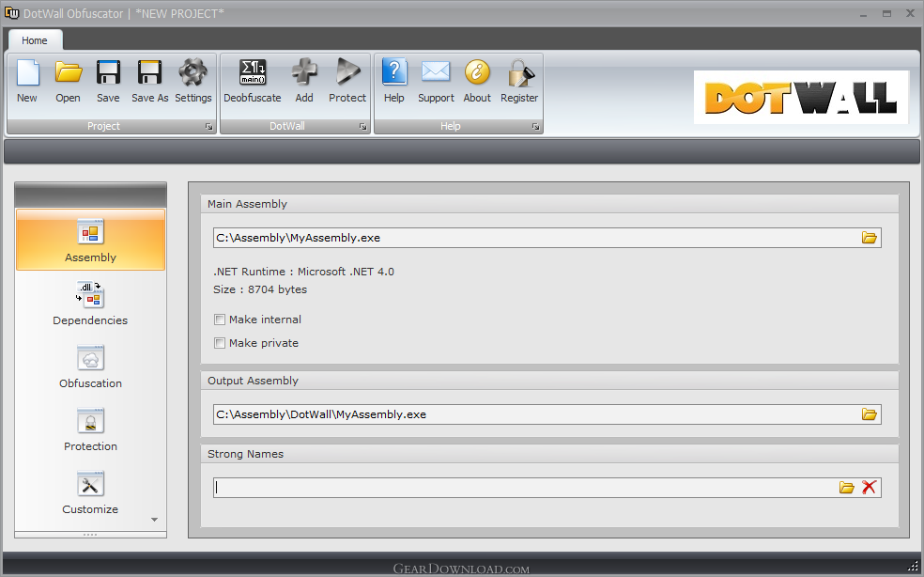Screen dimensions: 924x577
Task: Open an existing project file
Action: [x=68, y=83]
